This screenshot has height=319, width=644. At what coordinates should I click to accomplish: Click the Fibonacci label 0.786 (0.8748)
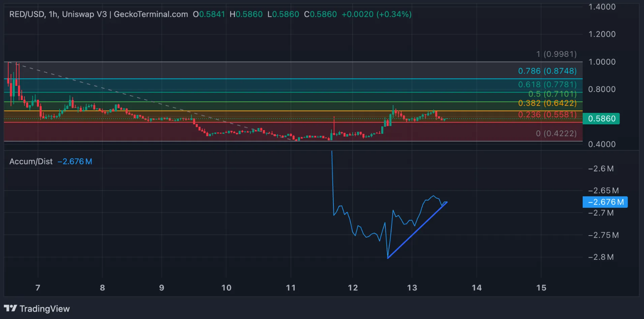click(x=547, y=71)
